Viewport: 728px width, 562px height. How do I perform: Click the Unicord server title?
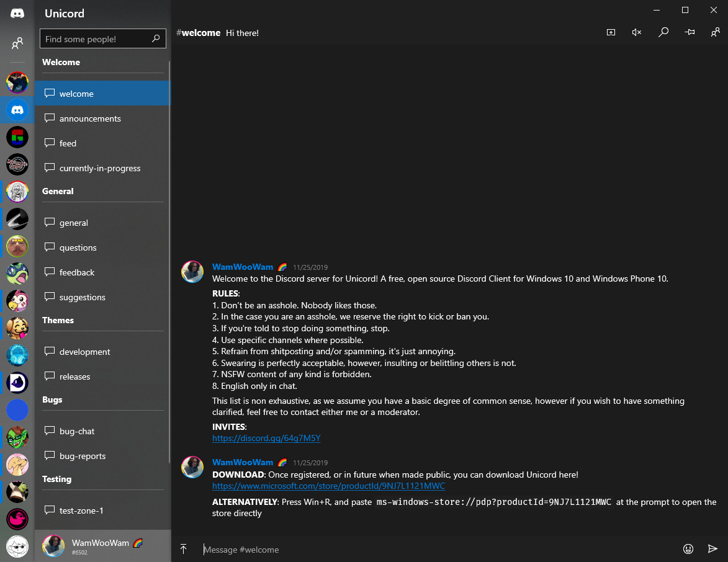tap(65, 13)
